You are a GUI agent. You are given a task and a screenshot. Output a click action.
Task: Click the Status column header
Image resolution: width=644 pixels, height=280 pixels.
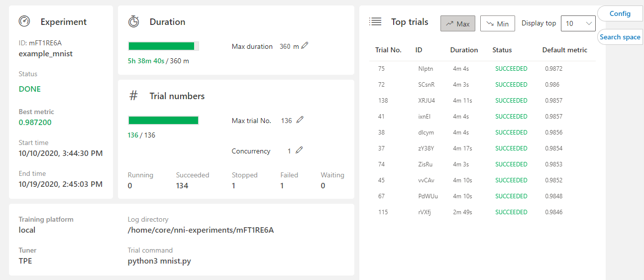tap(502, 50)
